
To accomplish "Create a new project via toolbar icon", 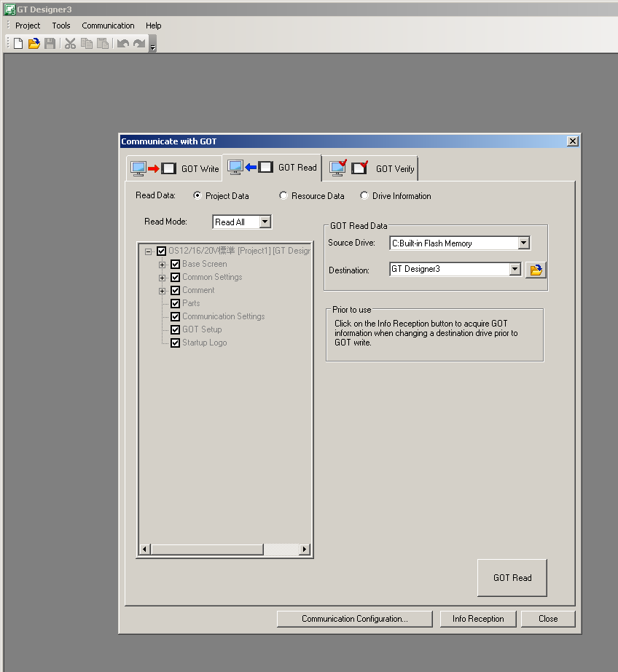I will click(x=16, y=42).
